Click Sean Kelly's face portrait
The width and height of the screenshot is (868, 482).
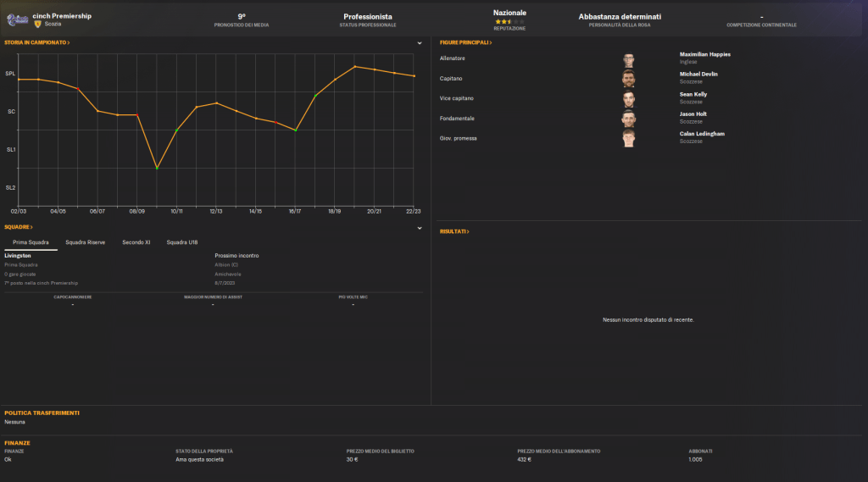(x=628, y=99)
